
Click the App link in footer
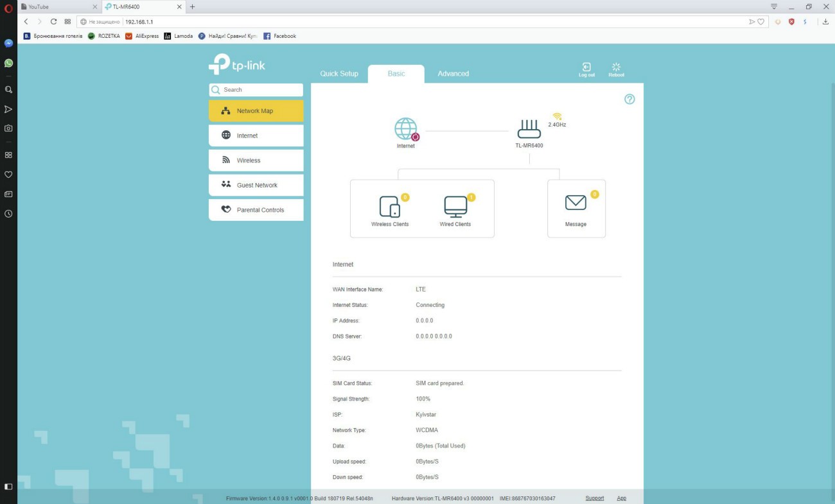pos(621,498)
